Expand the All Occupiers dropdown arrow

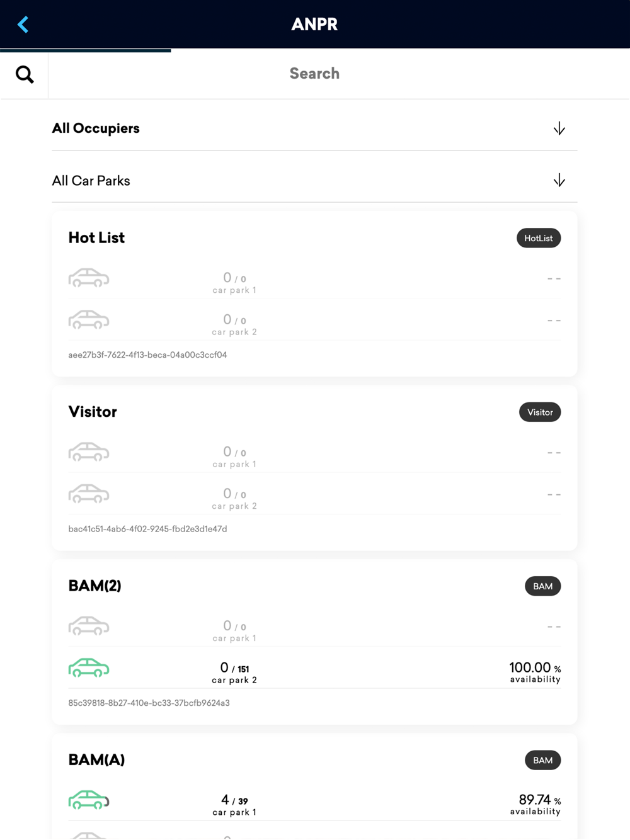pos(559,128)
